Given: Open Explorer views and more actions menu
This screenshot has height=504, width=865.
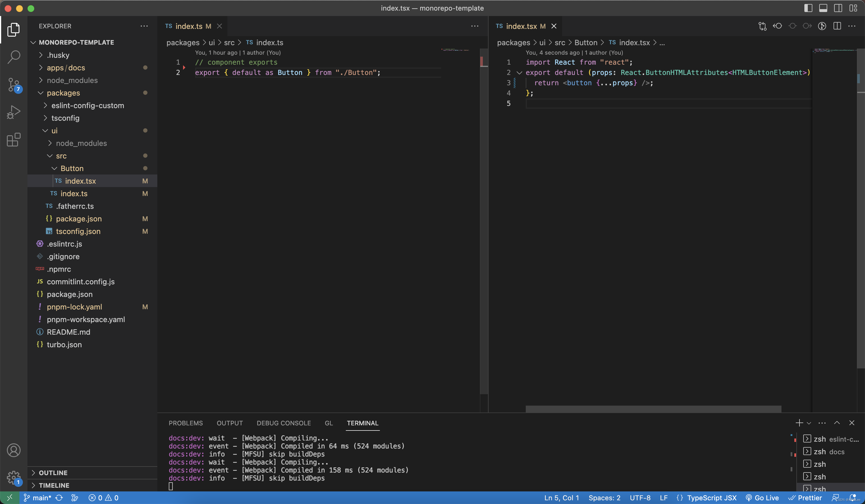Looking at the screenshot, I should (x=144, y=26).
